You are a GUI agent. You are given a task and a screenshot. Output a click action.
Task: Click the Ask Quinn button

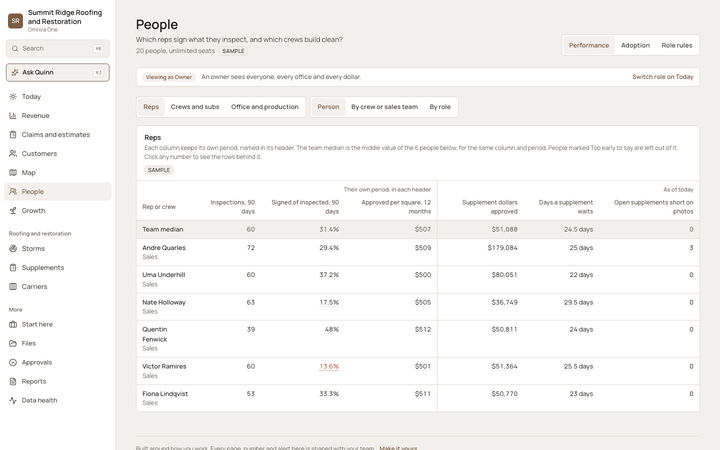coord(57,73)
